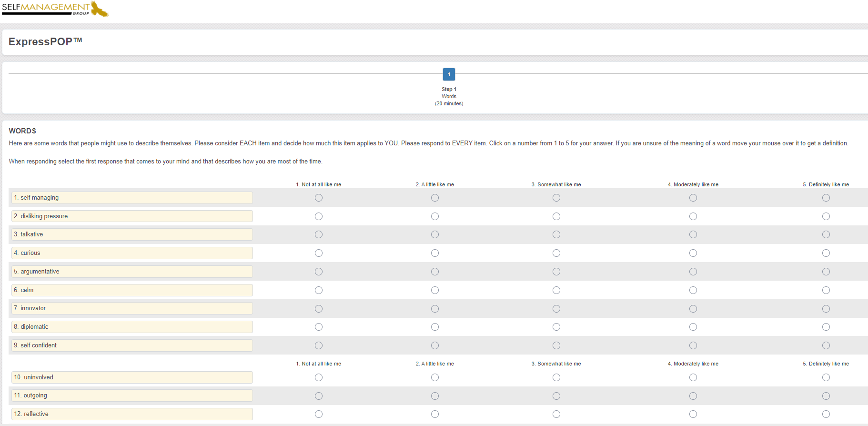The width and height of the screenshot is (868, 426).
Task: Choose Moderately like me for 'disliking pressure'
Action: point(693,216)
